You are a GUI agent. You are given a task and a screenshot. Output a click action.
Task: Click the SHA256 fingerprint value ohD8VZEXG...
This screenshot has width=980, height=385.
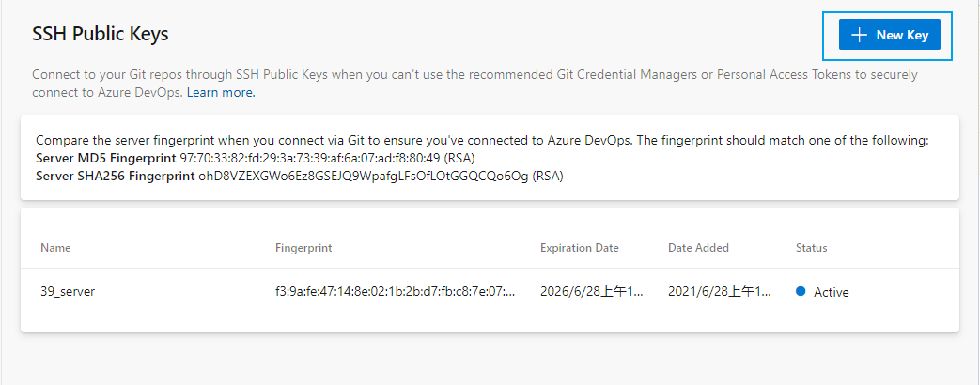(364, 176)
